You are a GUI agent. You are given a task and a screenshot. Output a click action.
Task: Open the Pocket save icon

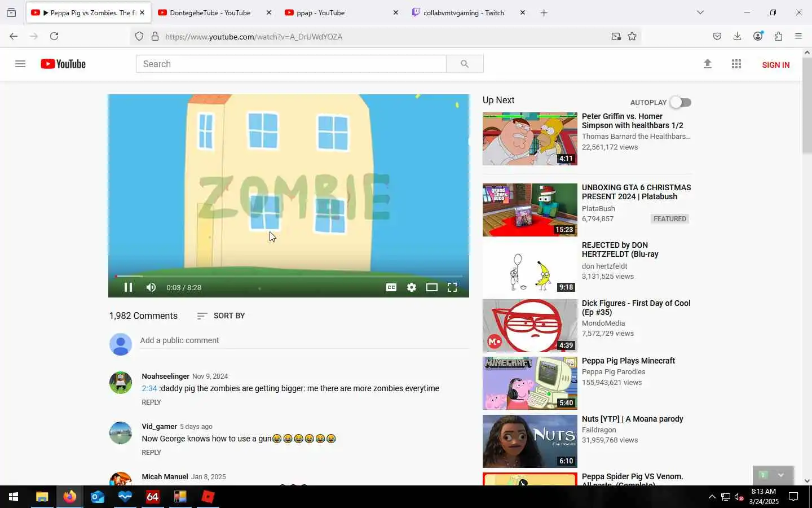click(717, 36)
